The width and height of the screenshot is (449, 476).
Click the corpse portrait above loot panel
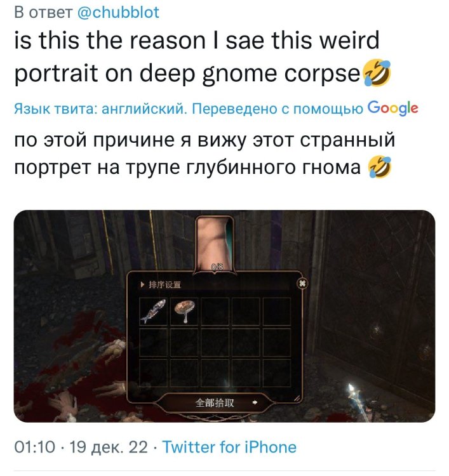215,244
